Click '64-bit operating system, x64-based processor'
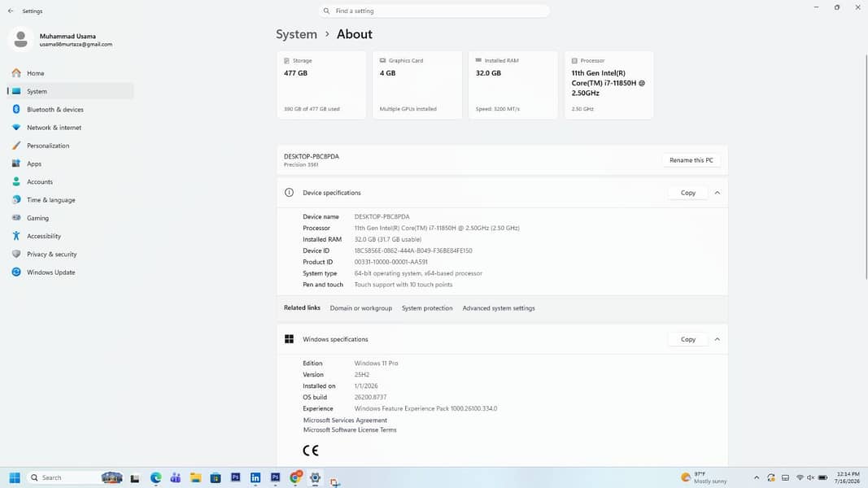 tap(418, 272)
